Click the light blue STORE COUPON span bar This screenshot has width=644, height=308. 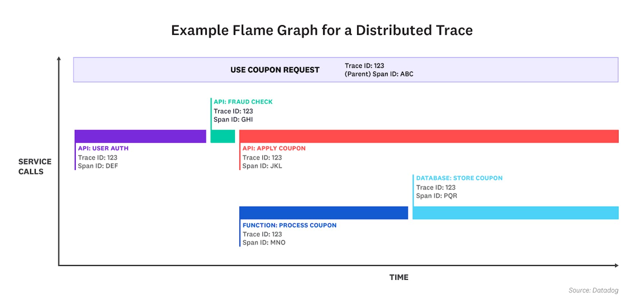[x=516, y=213]
